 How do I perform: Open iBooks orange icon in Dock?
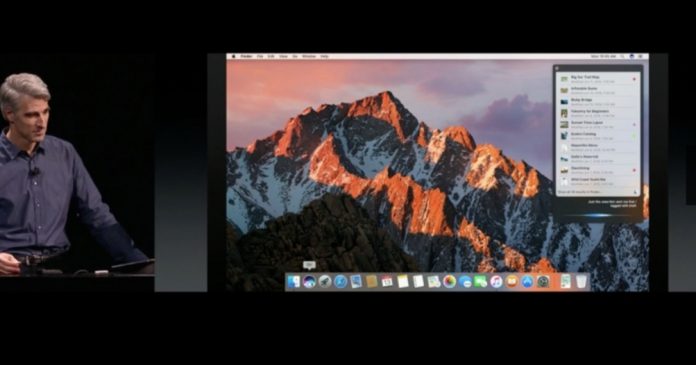(x=511, y=282)
